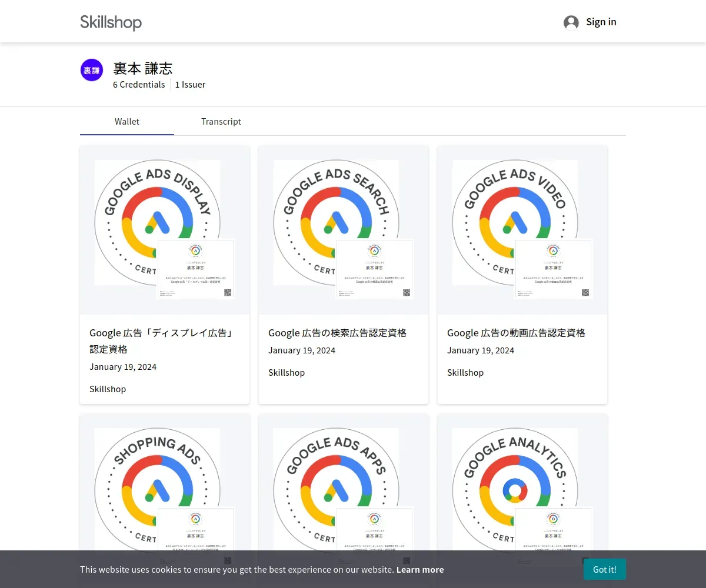Click the profile name 裏本 謙志

pos(143,68)
